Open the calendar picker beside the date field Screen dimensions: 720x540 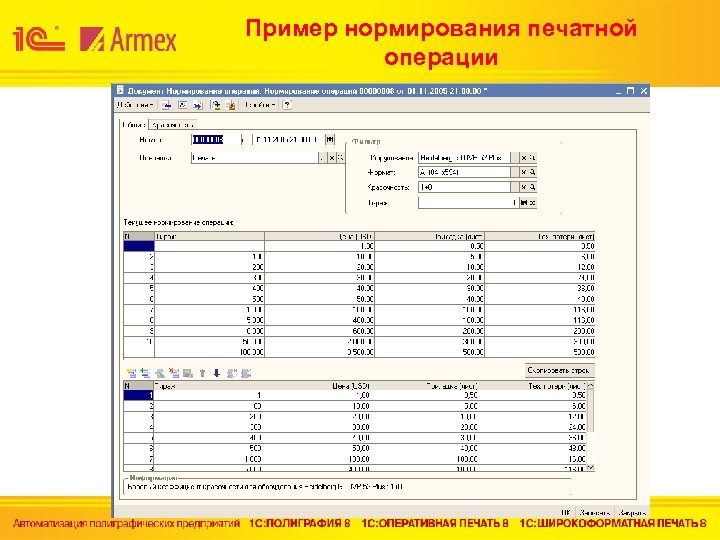tap(330, 140)
